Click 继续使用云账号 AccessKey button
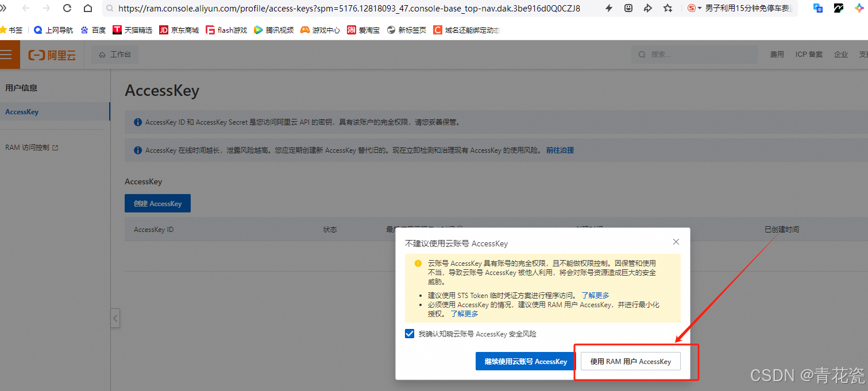The width and height of the screenshot is (868, 391). [x=526, y=361]
